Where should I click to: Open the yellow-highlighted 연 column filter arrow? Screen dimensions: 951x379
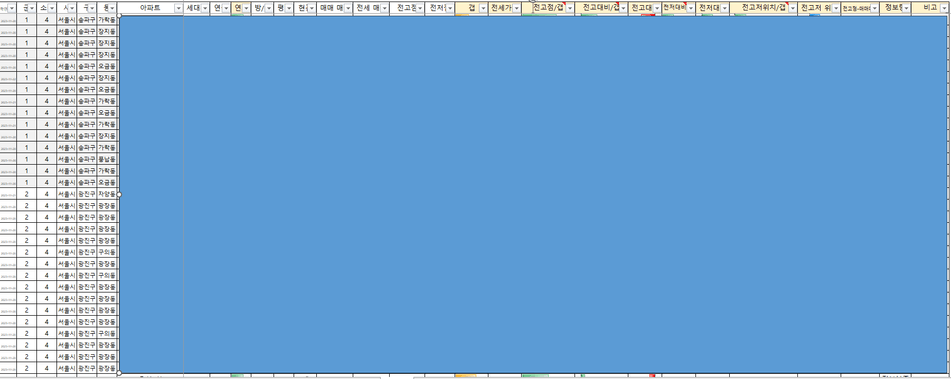[x=246, y=8]
